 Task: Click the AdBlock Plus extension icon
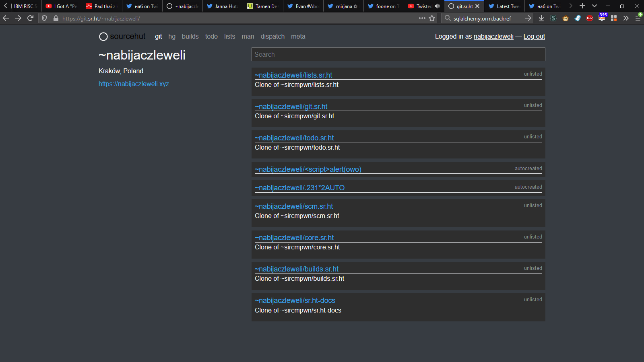coord(590,18)
